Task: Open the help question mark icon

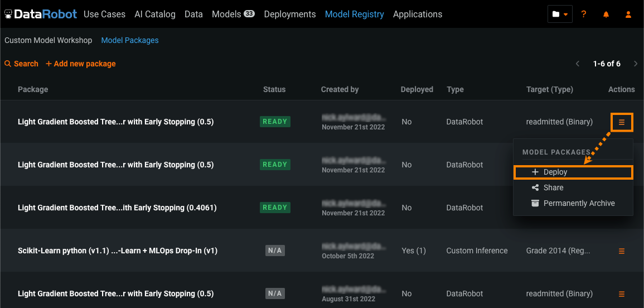Action: [584, 15]
